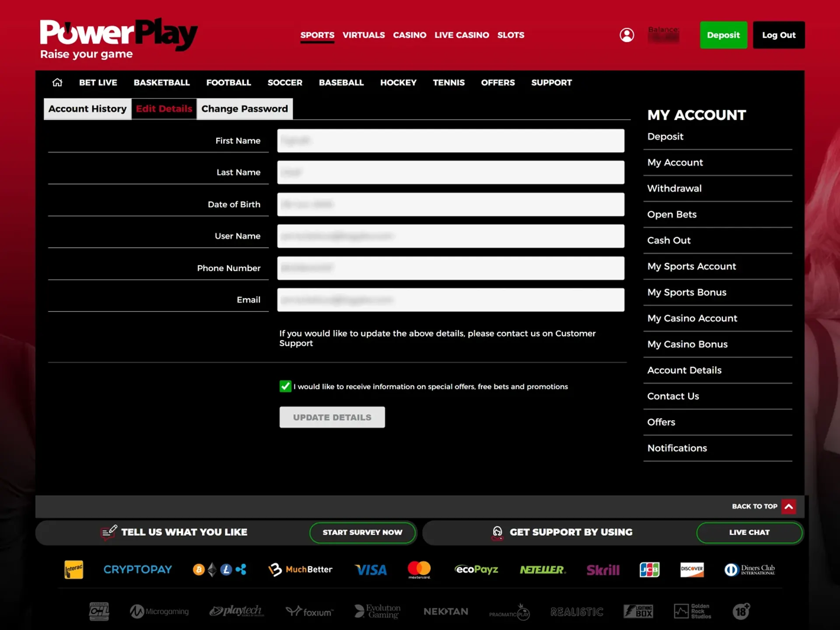Open SLOTS section
This screenshot has height=630, width=840.
[x=511, y=35]
